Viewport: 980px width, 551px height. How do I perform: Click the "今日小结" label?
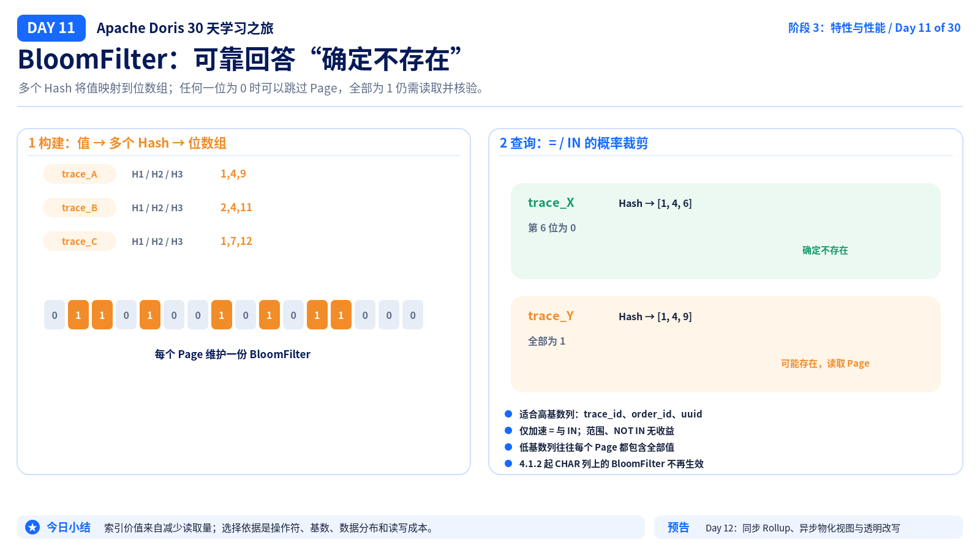pos(69,527)
